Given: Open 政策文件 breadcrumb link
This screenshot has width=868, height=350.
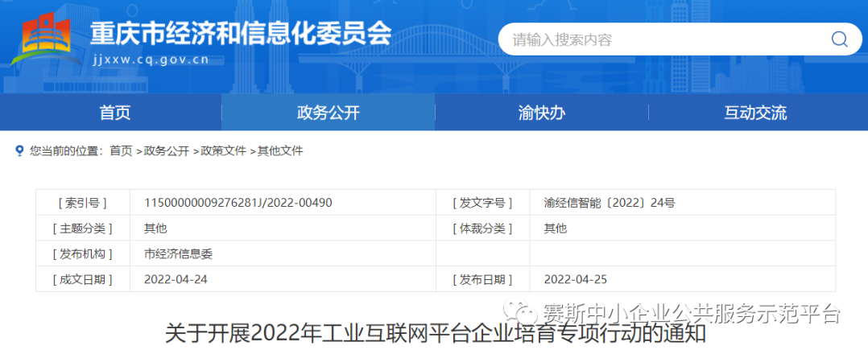Looking at the screenshot, I should [x=223, y=151].
